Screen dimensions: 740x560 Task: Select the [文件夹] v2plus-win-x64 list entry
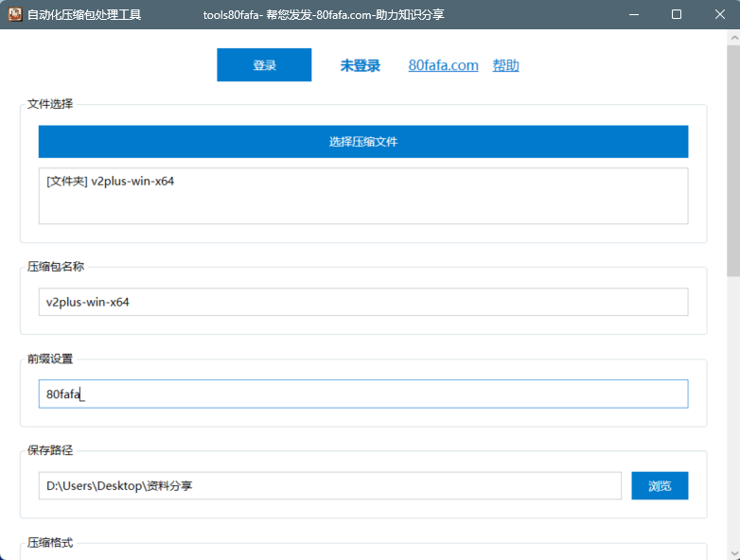pyautogui.click(x=110, y=182)
